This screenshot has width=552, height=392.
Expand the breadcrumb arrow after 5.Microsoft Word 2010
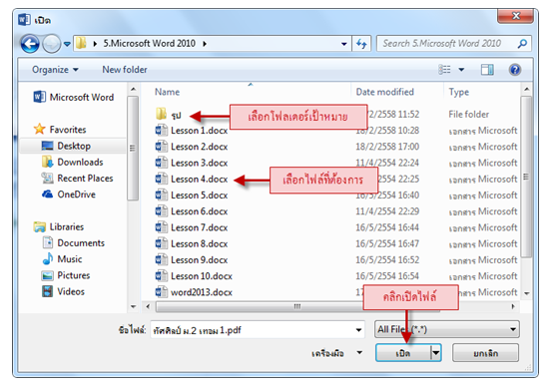tap(205, 44)
